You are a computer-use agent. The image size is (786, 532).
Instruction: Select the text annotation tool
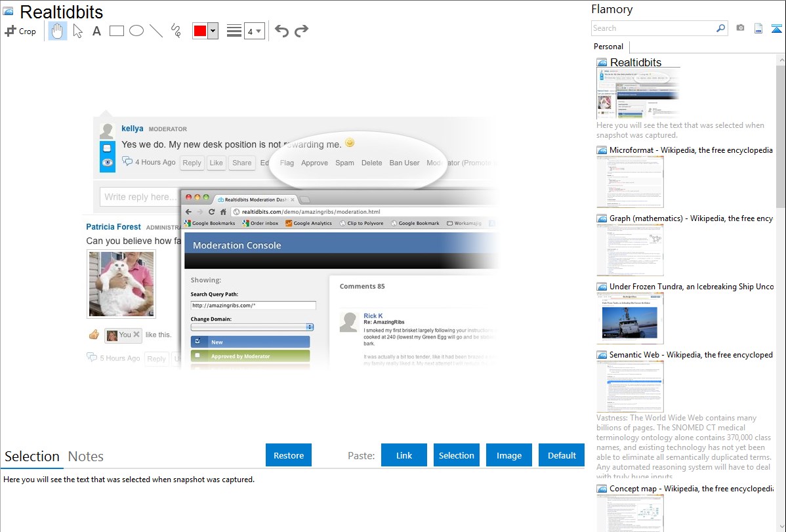(96, 31)
